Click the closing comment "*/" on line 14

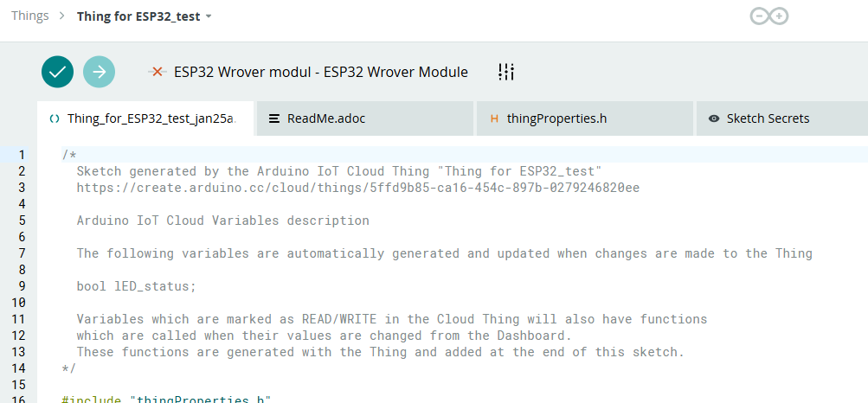tap(69, 368)
